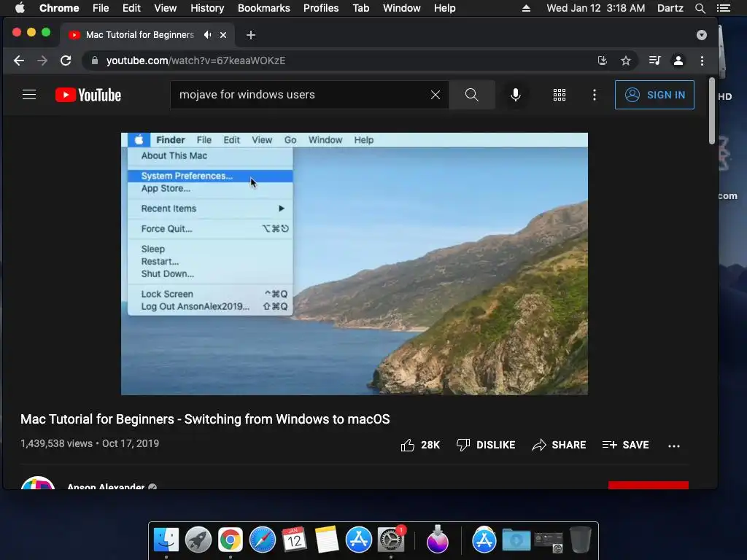This screenshot has height=560, width=747.
Task: Open Notification Center list icon
Action: (723, 8)
